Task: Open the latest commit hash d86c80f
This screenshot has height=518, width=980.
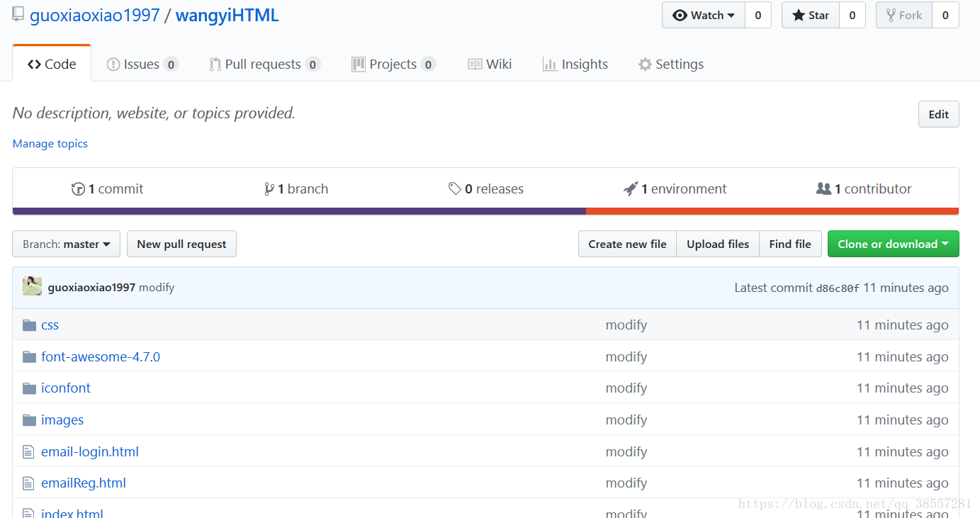Action: 838,288
